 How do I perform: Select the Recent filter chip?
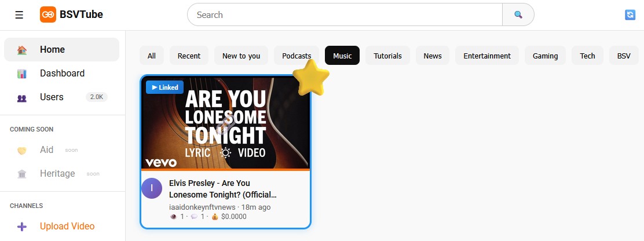[x=189, y=56]
